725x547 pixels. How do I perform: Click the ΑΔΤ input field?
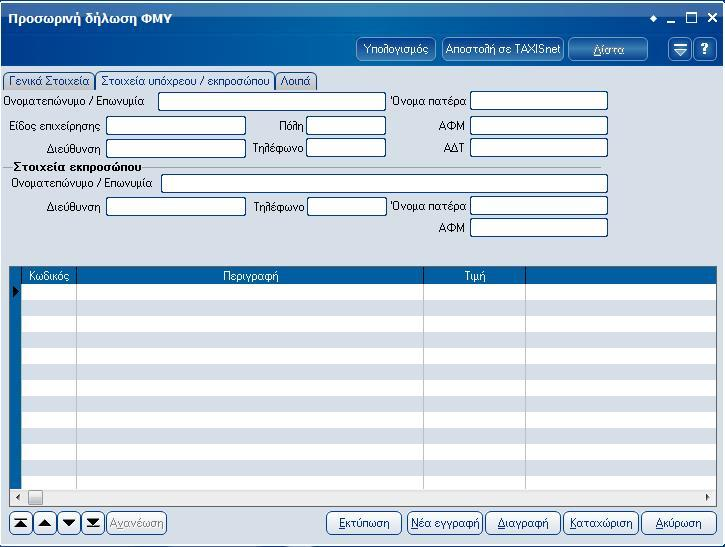pos(539,148)
